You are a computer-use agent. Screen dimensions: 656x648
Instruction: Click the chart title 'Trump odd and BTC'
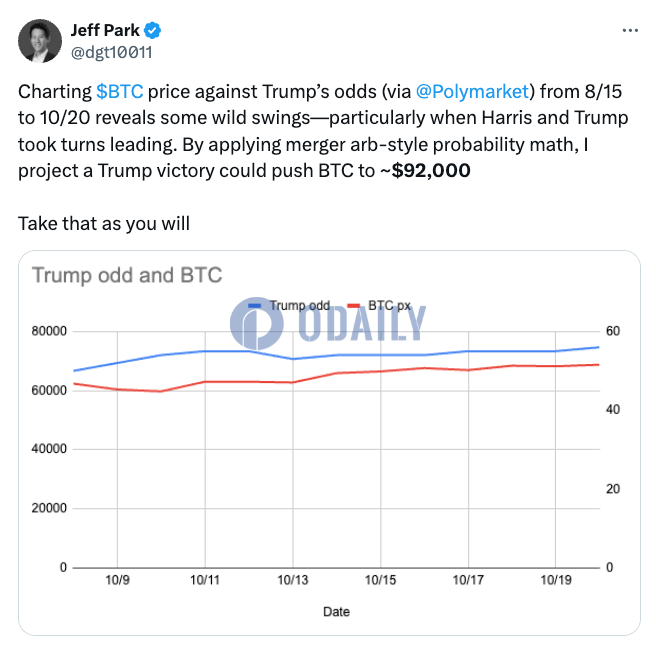click(127, 275)
